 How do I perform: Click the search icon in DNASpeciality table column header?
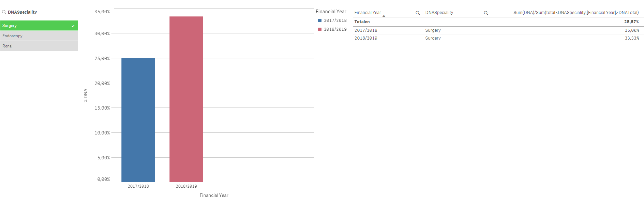tap(486, 13)
